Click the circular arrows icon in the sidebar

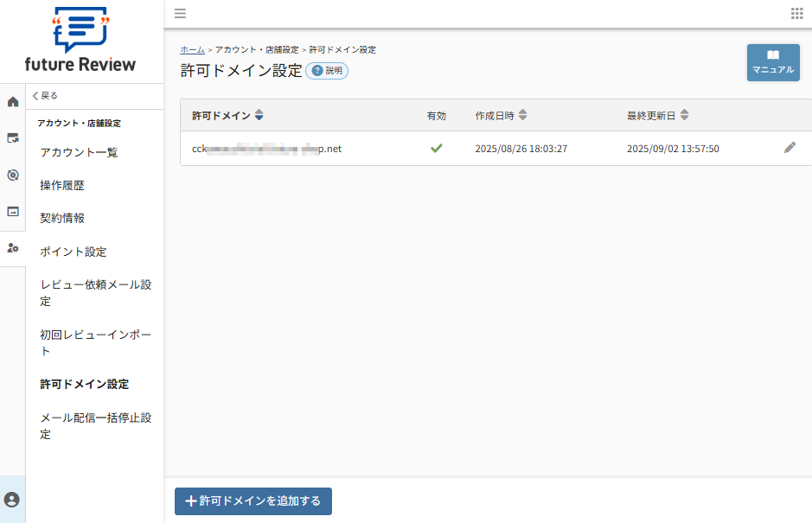[x=12, y=174]
